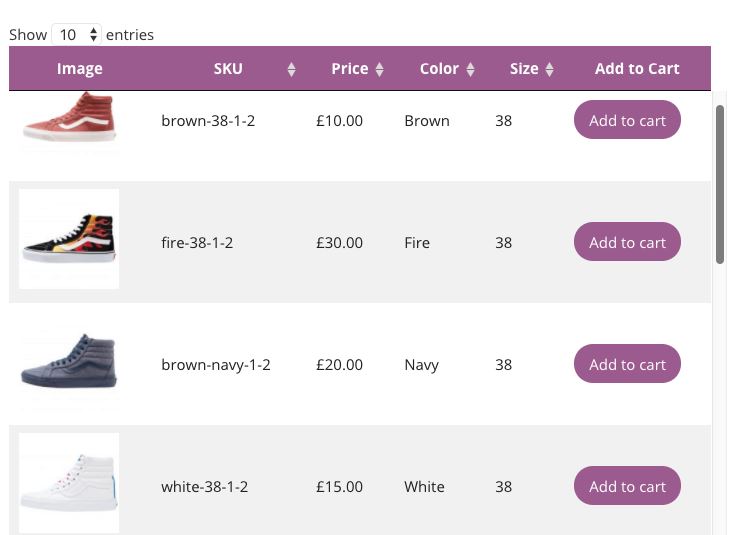The height and width of the screenshot is (535, 735).
Task: Click the Color column header label
Action: [439, 69]
